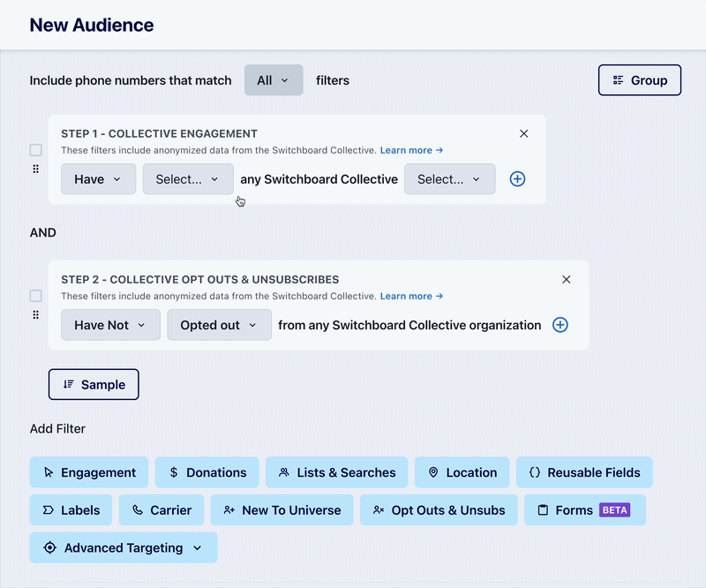The height and width of the screenshot is (588, 706).
Task: Add a Labels filter
Action: point(71,510)
